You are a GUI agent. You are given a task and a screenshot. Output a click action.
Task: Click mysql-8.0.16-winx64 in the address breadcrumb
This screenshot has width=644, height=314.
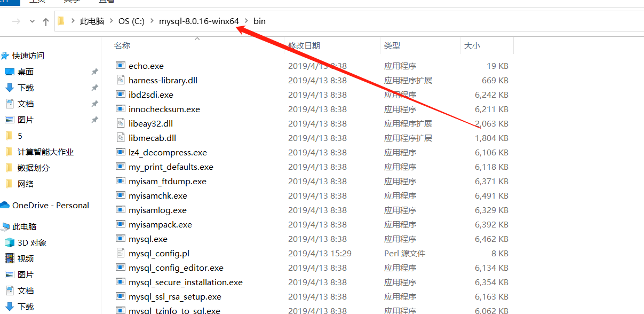click(198, 21)
